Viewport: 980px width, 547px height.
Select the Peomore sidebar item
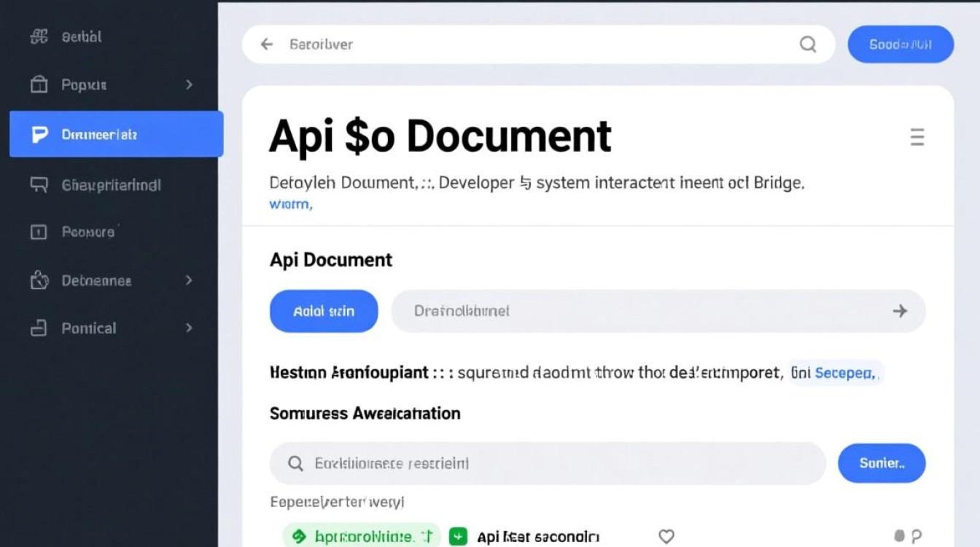click(x=87, y=232)
